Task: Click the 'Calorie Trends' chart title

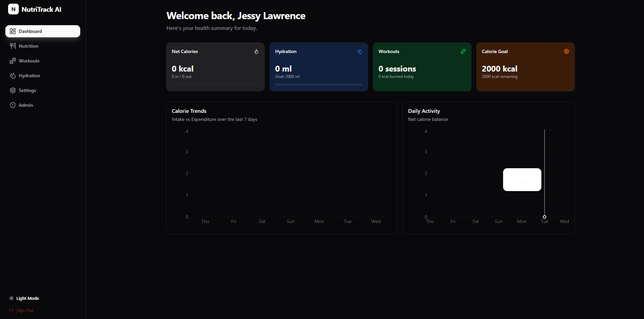Action: click(x=189, y=111)
